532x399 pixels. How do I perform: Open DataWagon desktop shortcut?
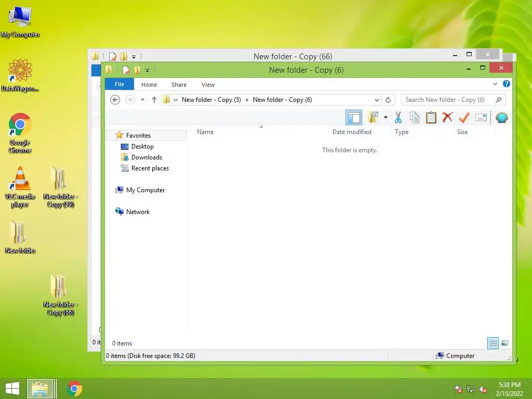pos(20,75)
